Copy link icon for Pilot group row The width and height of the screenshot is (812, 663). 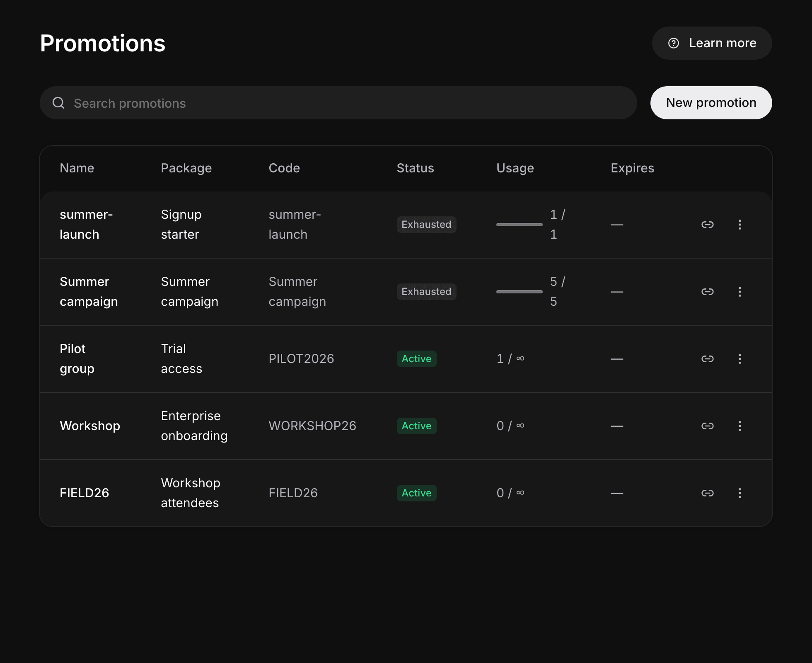[x=707, y=359]
